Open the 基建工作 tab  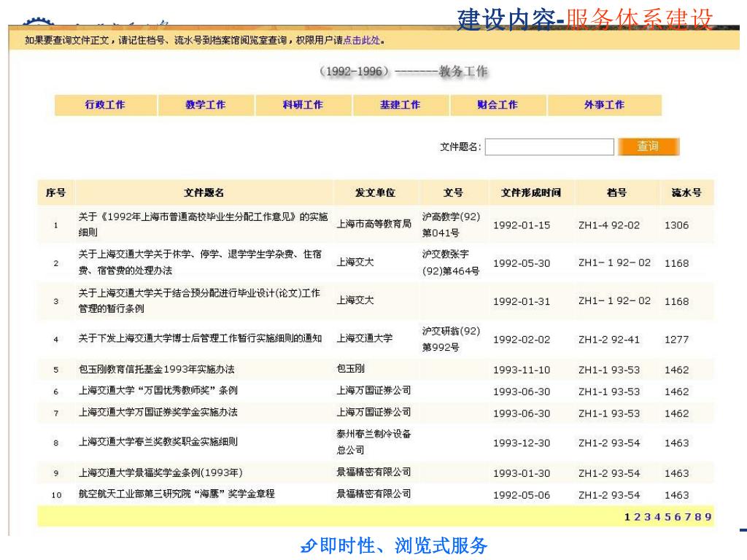pos(400,105)
